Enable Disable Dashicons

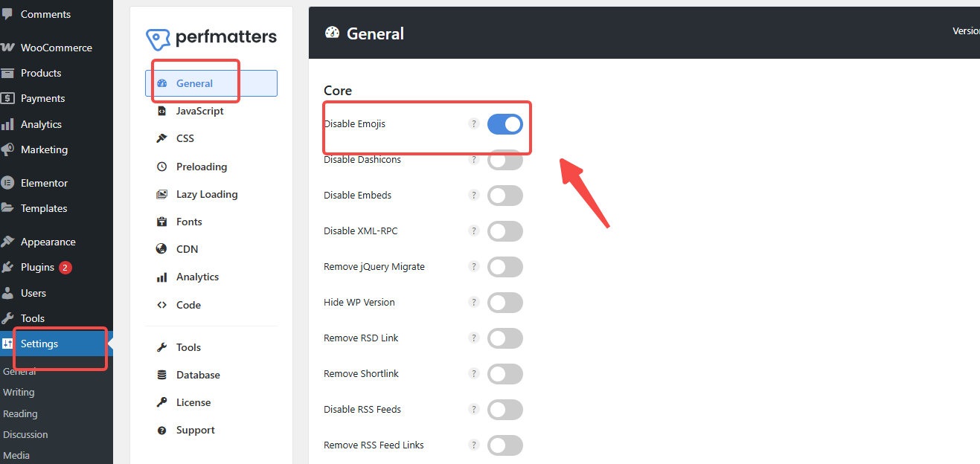[x=505, y=159]
